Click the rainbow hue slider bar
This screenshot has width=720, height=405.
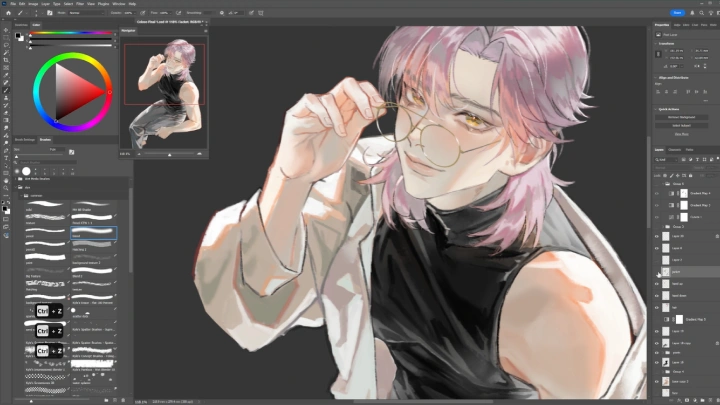71,33
